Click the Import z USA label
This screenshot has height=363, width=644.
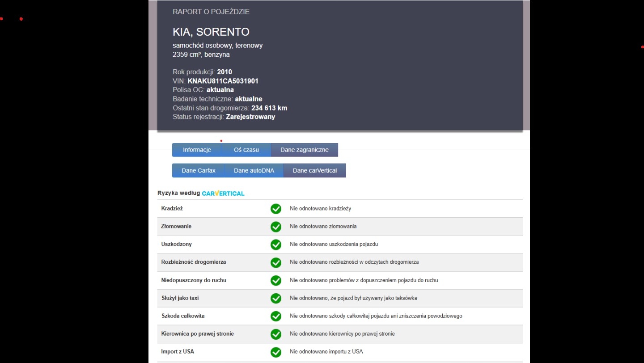pos(178,352)
